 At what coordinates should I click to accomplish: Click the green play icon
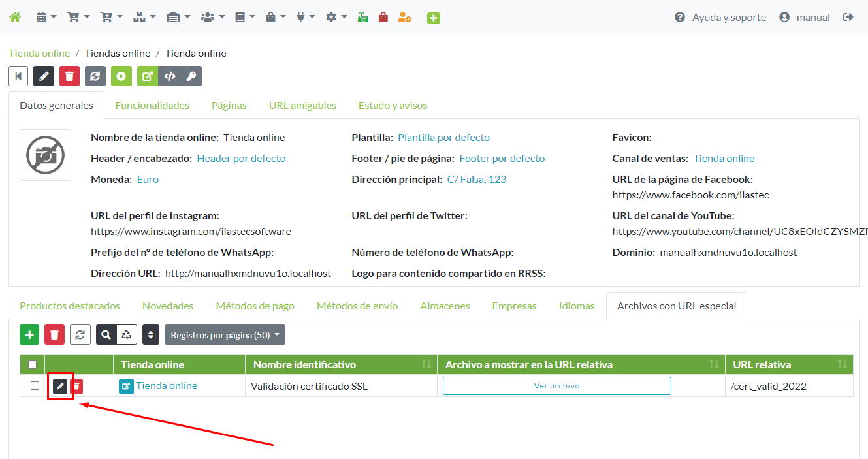pyautogui.click(x=121, y=76)
